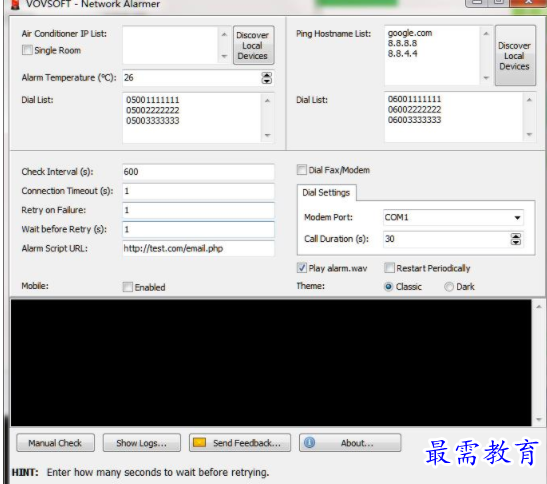Select the Classic theme radio button
The height and width of the screenshot is (484, 547).
point(388,287)
